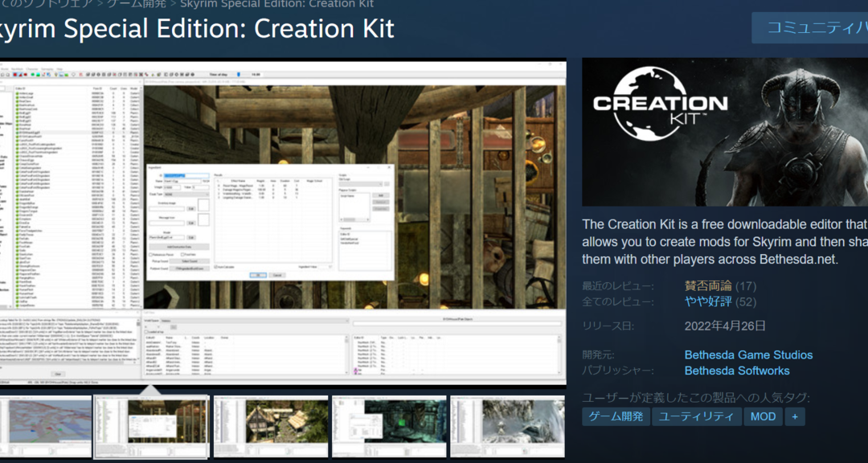Open the 賛否両論 recent reviews link
Viewport: 868px width, 463px height.
(x=707, y=286)
